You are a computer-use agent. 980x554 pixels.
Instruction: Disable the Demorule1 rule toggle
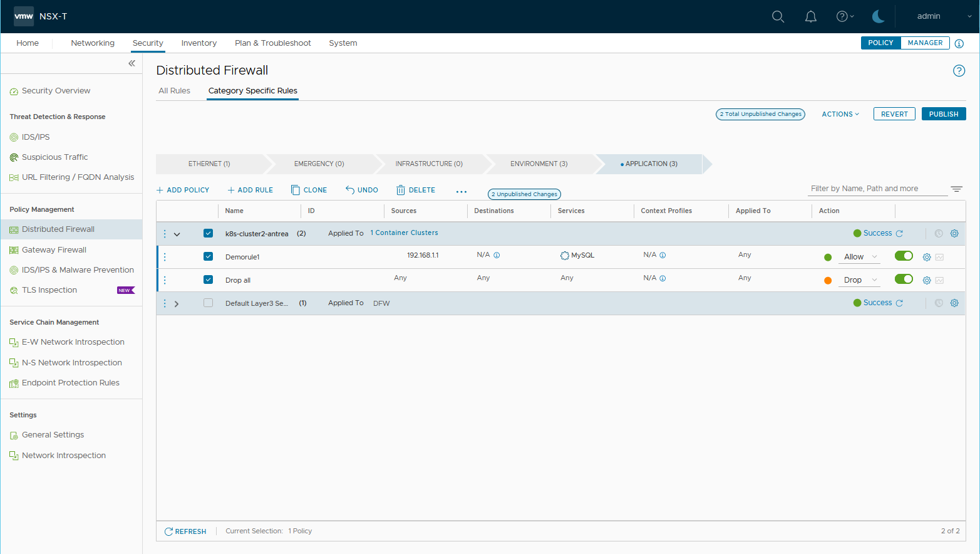pos(904,256)
